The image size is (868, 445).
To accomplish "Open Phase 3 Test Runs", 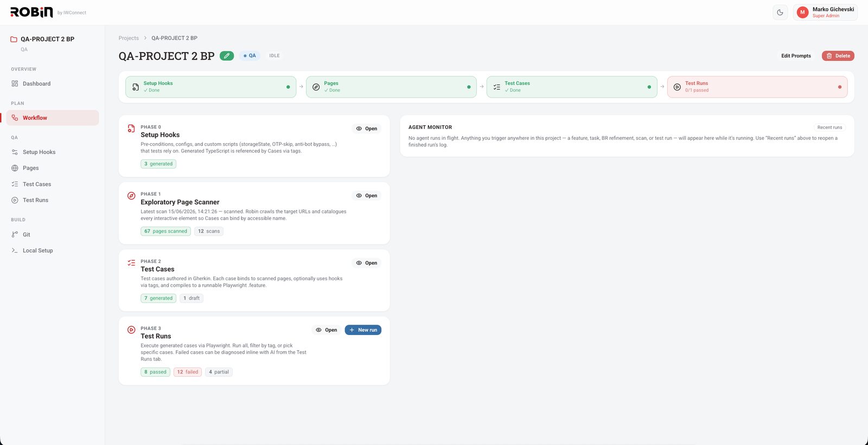I will click(327, 330).
